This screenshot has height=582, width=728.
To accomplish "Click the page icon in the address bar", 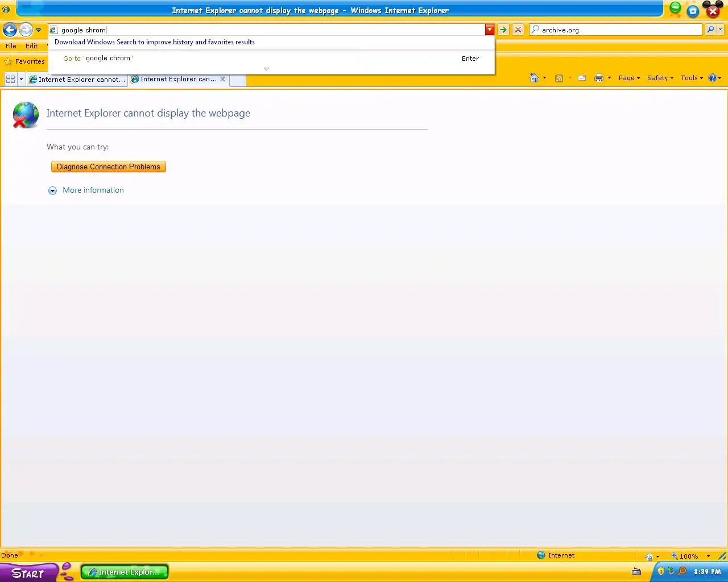I will [54, 30].
